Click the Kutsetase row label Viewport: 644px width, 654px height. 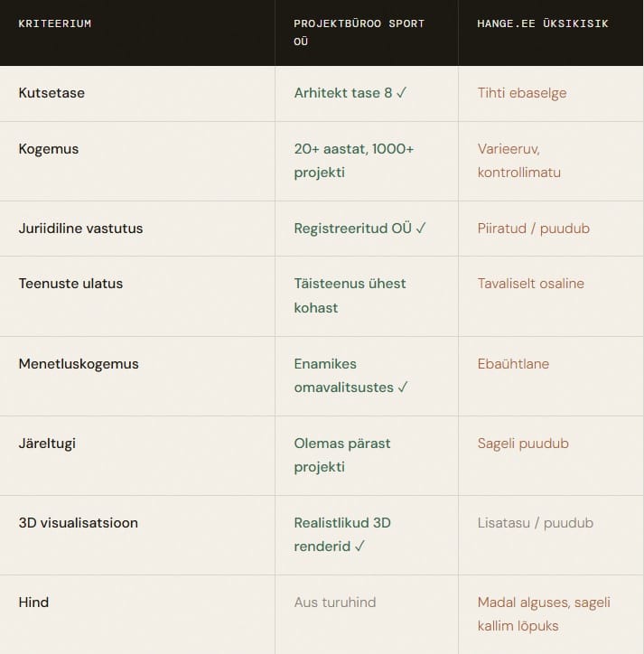(51, 93)
